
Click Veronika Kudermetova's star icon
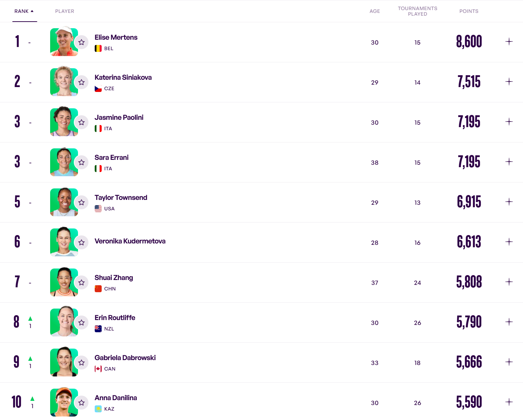(81, 242)
